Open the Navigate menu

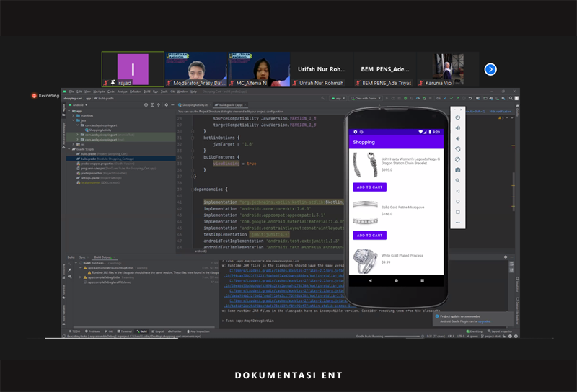tap(99, 92)
